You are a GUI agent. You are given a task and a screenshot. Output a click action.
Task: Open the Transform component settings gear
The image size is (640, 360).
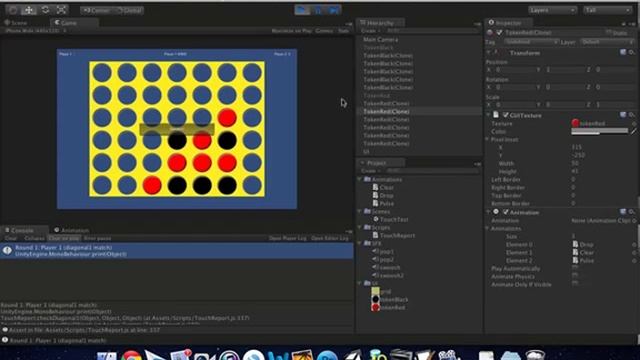click(631, 53)
